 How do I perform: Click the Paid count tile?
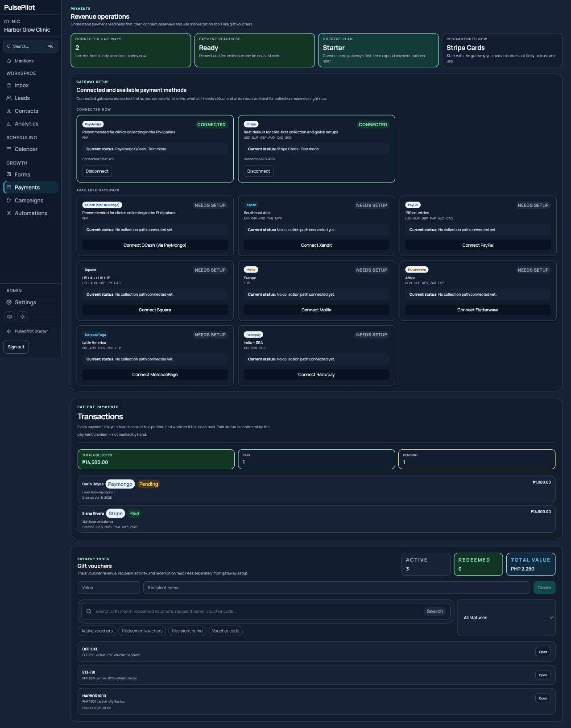[x=316, y=459]
